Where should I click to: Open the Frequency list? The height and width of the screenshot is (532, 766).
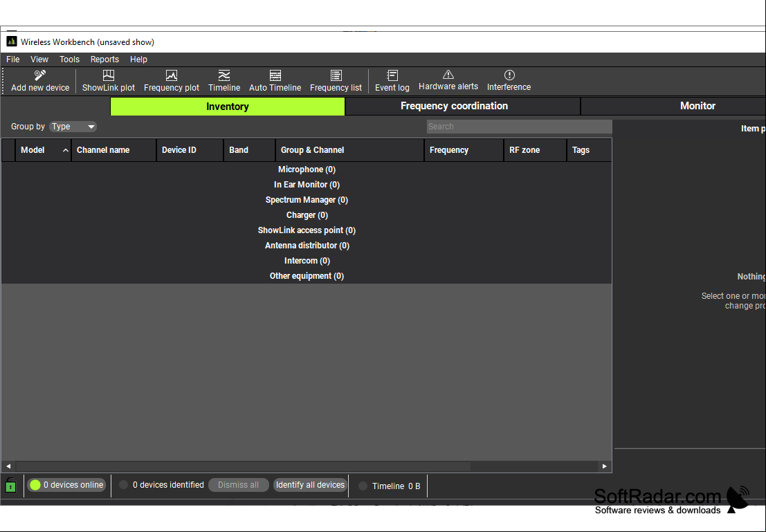pyautogui.click(x=336, y=81)
